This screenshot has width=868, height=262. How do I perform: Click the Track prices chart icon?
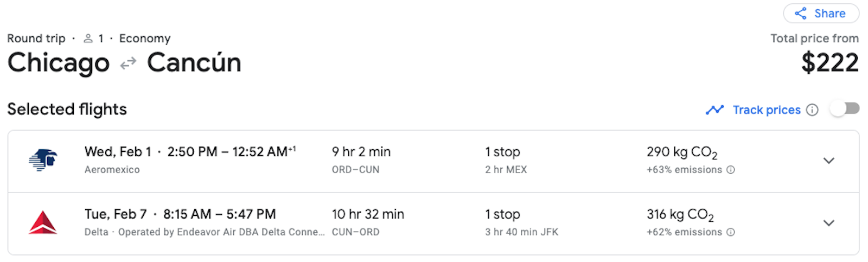point(714,110)
